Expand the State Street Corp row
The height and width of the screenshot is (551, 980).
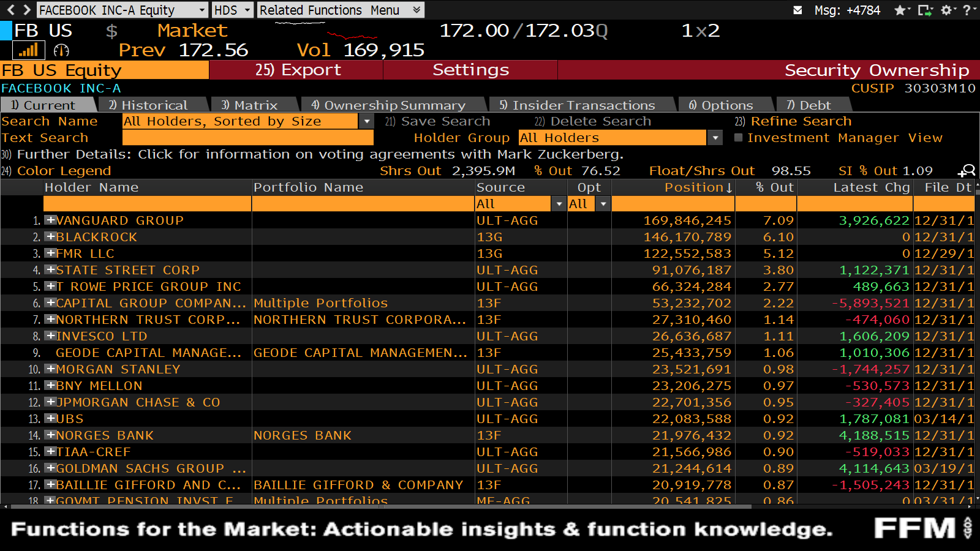point(50,269)
